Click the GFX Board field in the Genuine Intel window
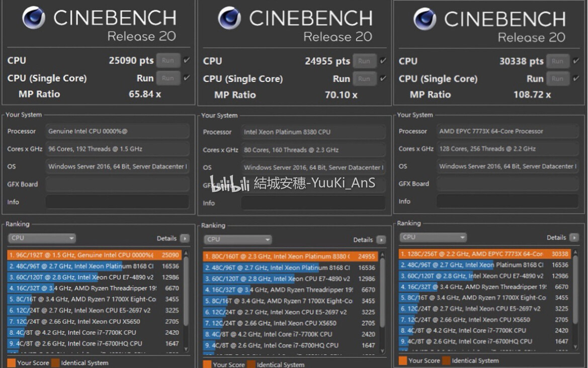Image resolution: width=588 pixels, height=368 pixels. [117, 185]
